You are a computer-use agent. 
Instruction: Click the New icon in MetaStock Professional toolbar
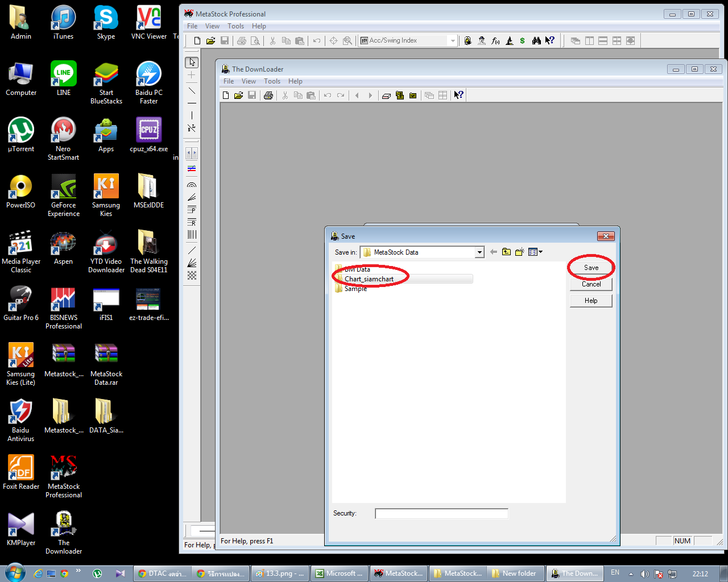click(x=197, y=41)
